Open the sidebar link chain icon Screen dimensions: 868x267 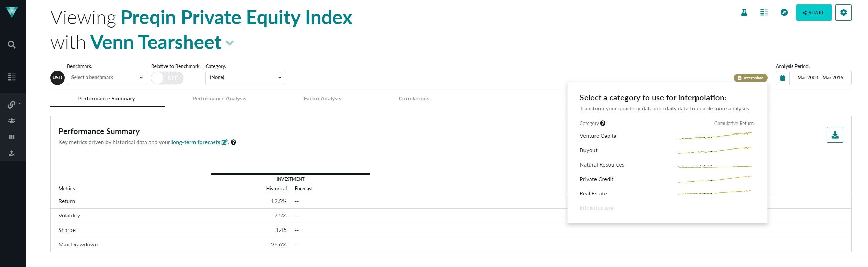pyautogui.click(x=12, y=104)
